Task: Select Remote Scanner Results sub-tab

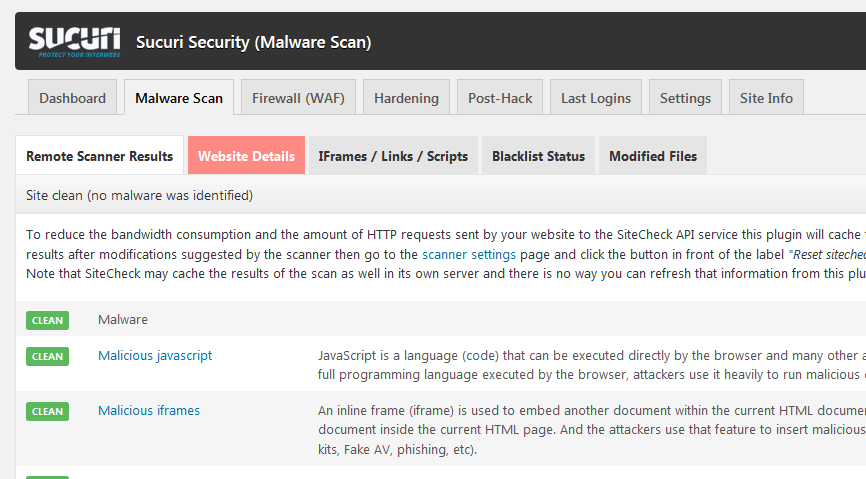Action: pos(99,156)
